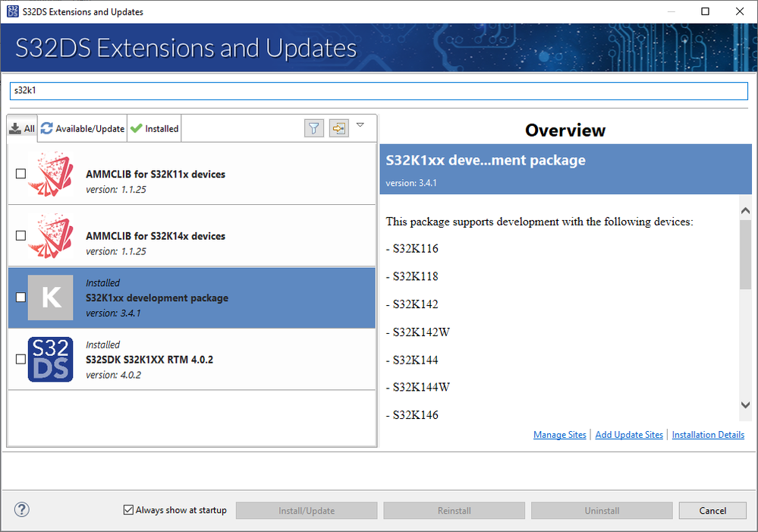758x532 pixels.
Task: Click the filter funnel icon
Action: [x=313, y=128]
